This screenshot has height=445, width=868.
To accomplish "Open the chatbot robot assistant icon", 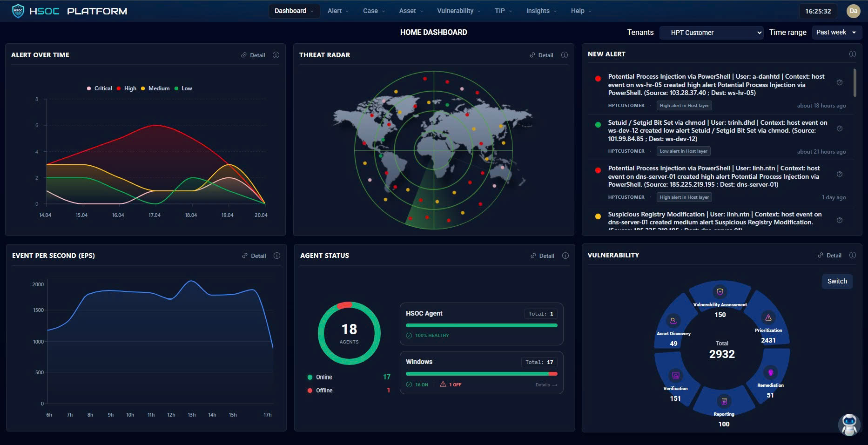I will click(x=849, y=424).
